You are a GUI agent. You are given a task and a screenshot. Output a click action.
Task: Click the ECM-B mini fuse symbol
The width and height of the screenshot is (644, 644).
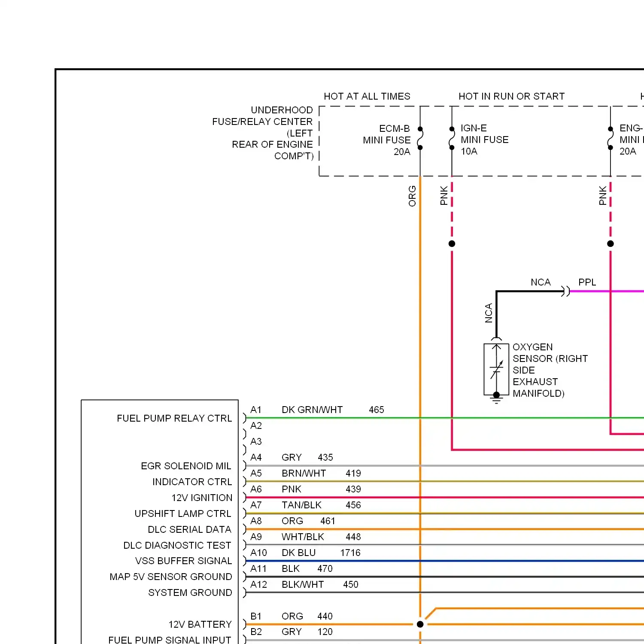[x=420, y=138]
